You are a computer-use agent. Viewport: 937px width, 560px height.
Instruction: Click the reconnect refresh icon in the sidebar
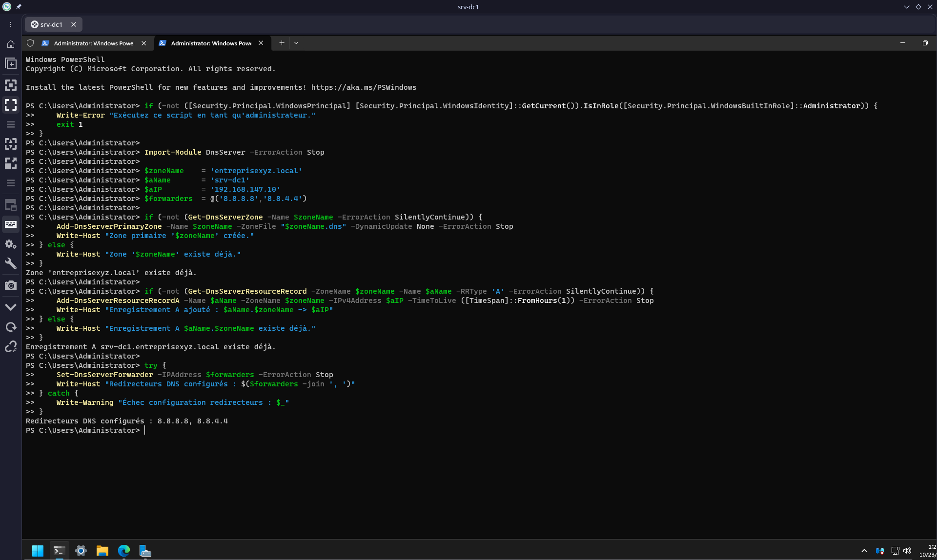(11, 327)
